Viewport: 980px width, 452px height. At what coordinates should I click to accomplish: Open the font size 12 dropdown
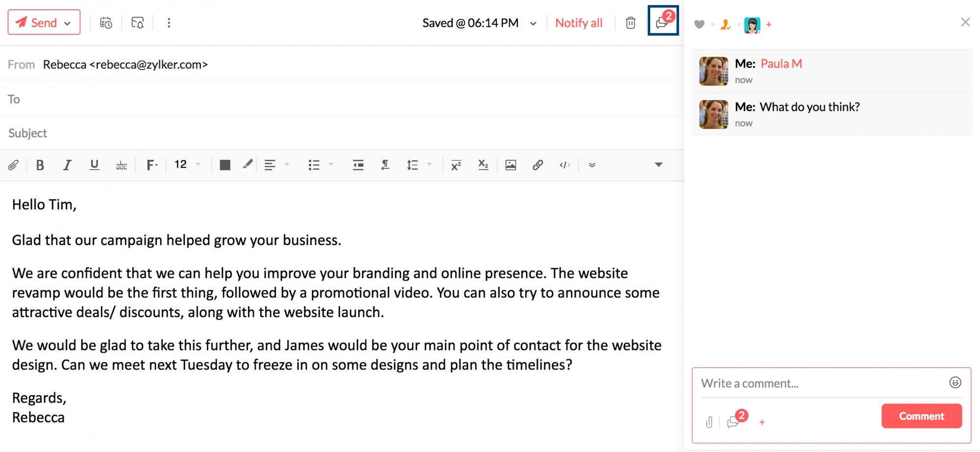187,165
